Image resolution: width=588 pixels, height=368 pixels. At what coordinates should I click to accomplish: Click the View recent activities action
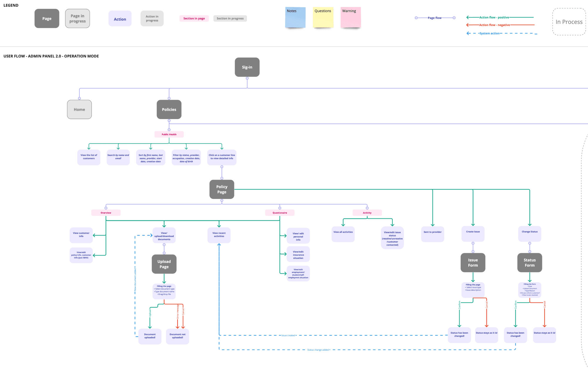219,235
